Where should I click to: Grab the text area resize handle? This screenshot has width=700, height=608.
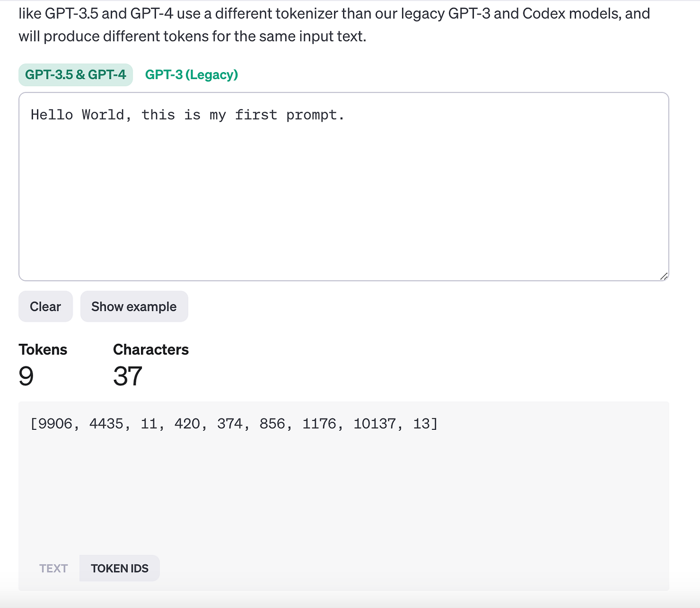pos(663,276)
